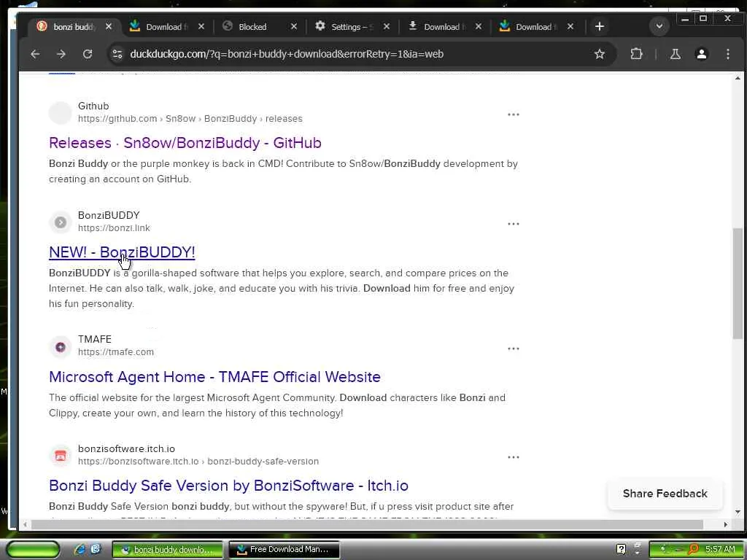The width and height of the screenshot is (747, 560).
Task: Click the TMAFE result favicon
Action: [61, 346]
